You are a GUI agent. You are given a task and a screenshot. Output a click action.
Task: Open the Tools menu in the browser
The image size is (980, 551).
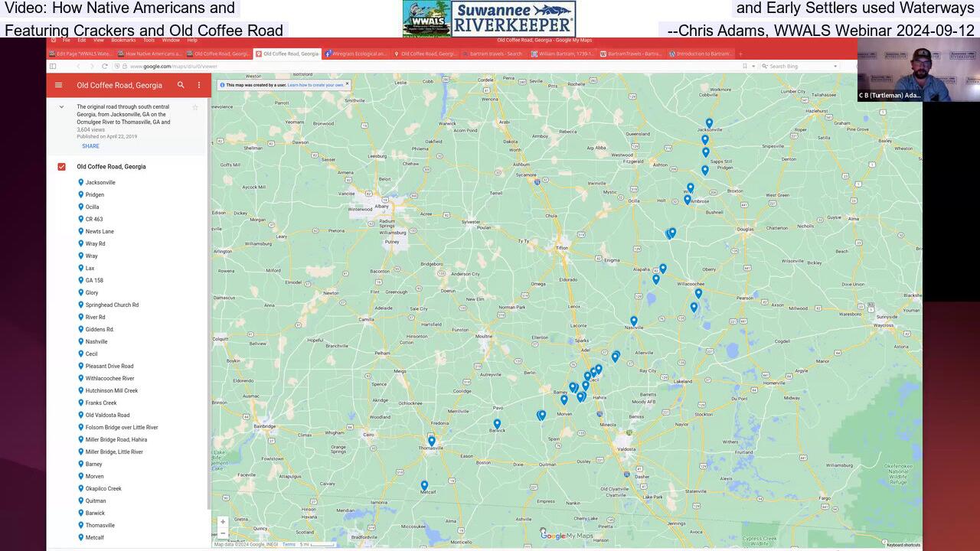149,40
